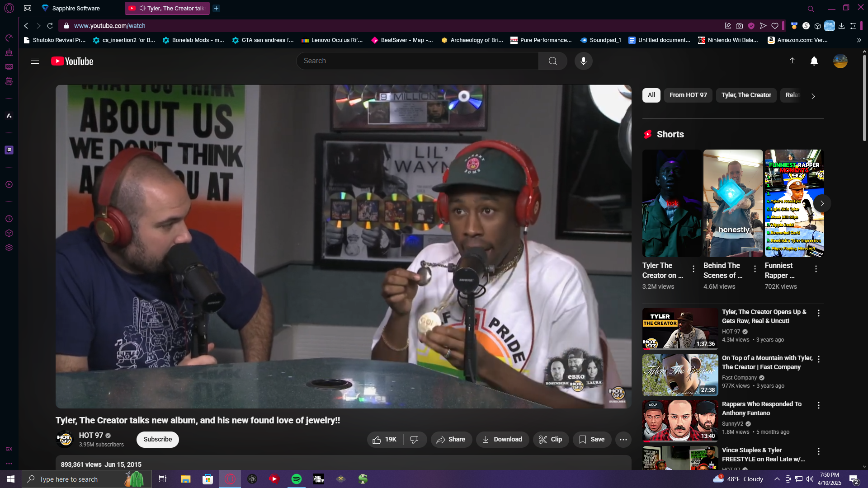Click the upload video icon
868x488 pixels.
click(x=792, y=61)
